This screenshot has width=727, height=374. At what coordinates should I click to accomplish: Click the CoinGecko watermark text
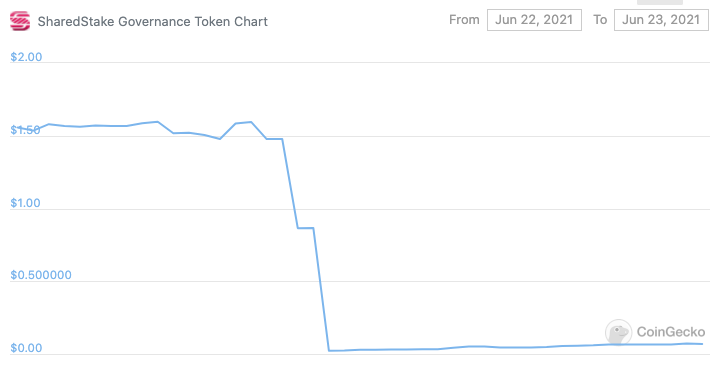click(671, 332)
